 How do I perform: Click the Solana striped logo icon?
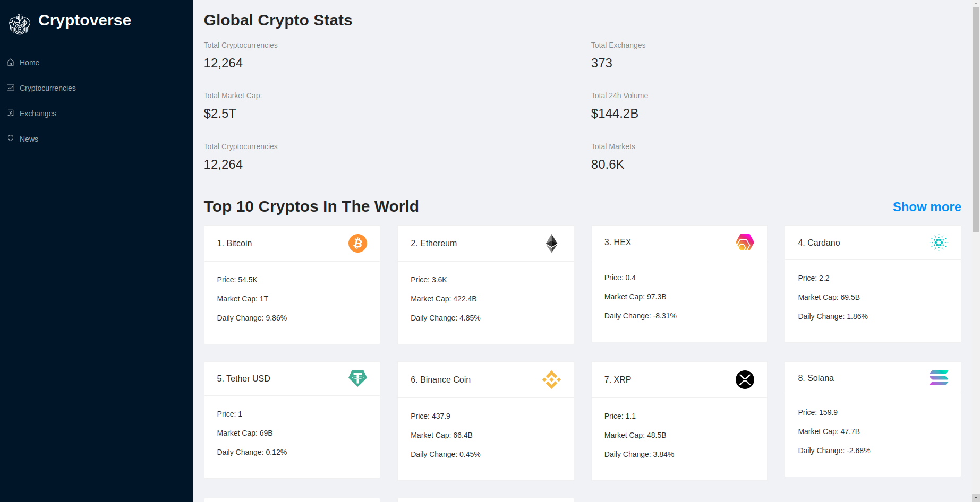pyautogui.click(x=939, y=378)
